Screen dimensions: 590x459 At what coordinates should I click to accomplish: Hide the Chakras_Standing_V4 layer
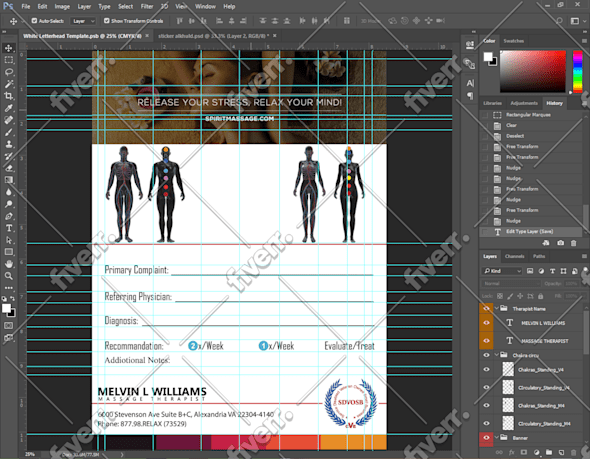[486, 369]
